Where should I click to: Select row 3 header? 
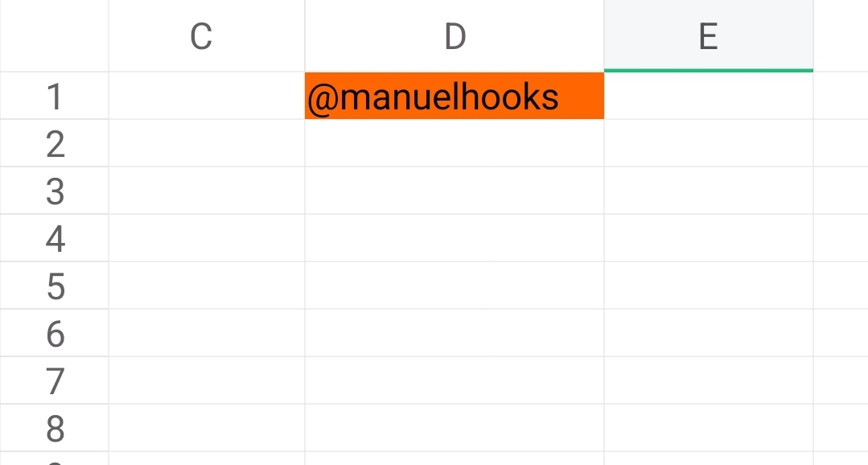pyautogui.click(x=54, y=191)
